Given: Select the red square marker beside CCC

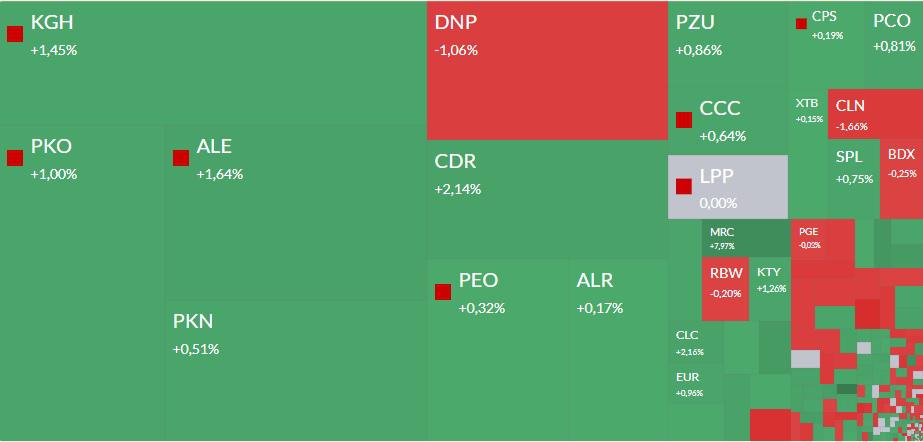Looking at the screenshot, I should (684, 120).
